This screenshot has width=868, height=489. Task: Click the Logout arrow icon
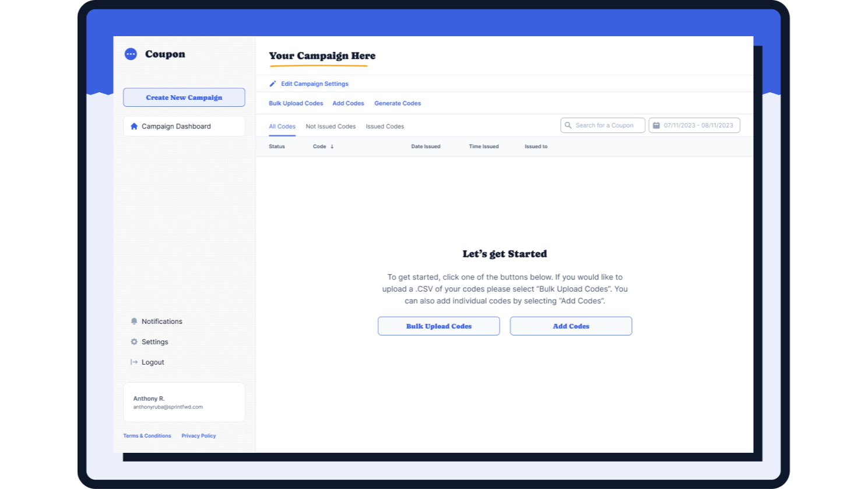point(134,362)
